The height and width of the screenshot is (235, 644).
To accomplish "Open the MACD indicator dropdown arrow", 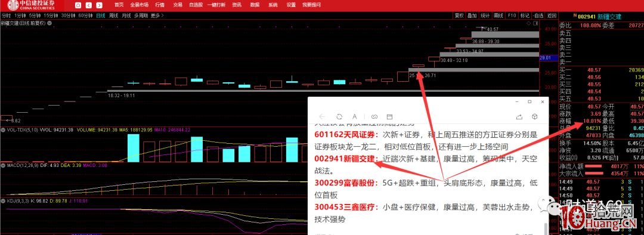I will click(4, 166).
